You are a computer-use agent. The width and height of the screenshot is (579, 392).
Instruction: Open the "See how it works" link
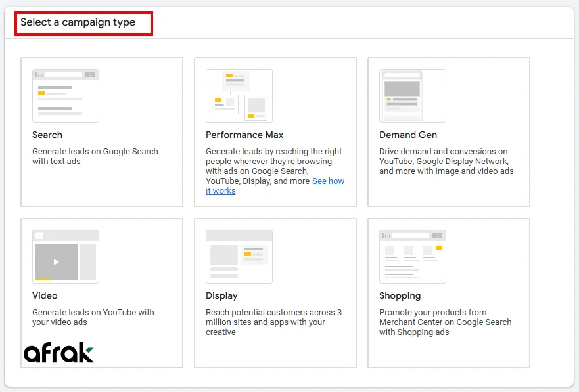(328, 181)
